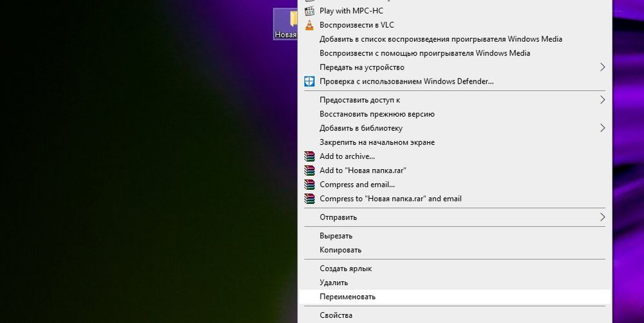This screenshot has width=644, height=323.
Task: Select 'Вырезать' in the context menu
Action: [336, 236]
